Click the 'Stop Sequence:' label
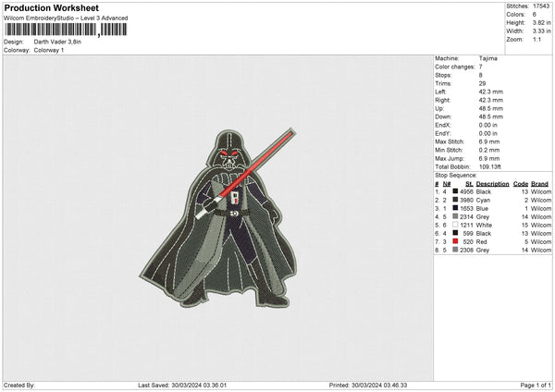 click(456, 176)
